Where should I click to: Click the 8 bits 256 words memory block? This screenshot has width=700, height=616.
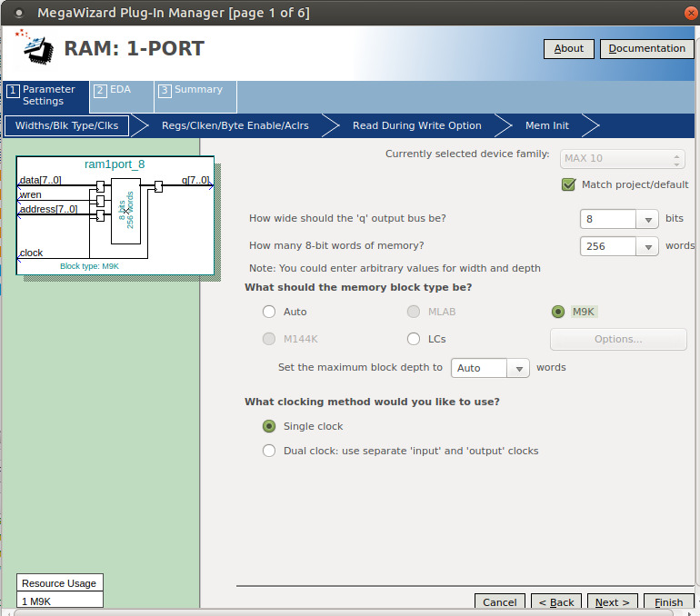pos(125,211)
